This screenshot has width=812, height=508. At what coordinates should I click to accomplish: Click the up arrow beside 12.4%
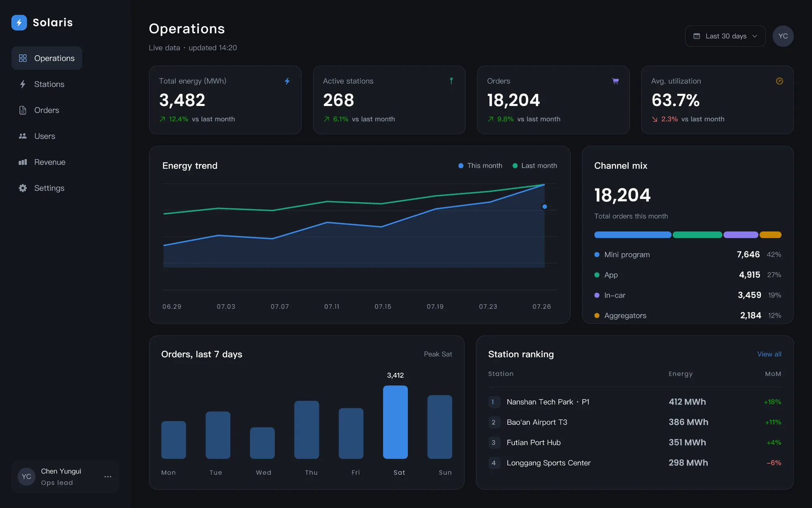click(162, 119)
